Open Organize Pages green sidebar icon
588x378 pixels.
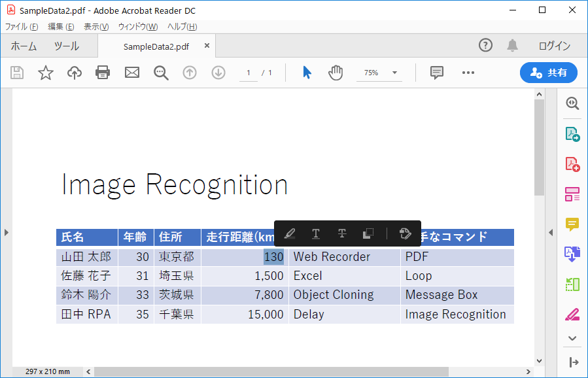click(x=572, y=284)
